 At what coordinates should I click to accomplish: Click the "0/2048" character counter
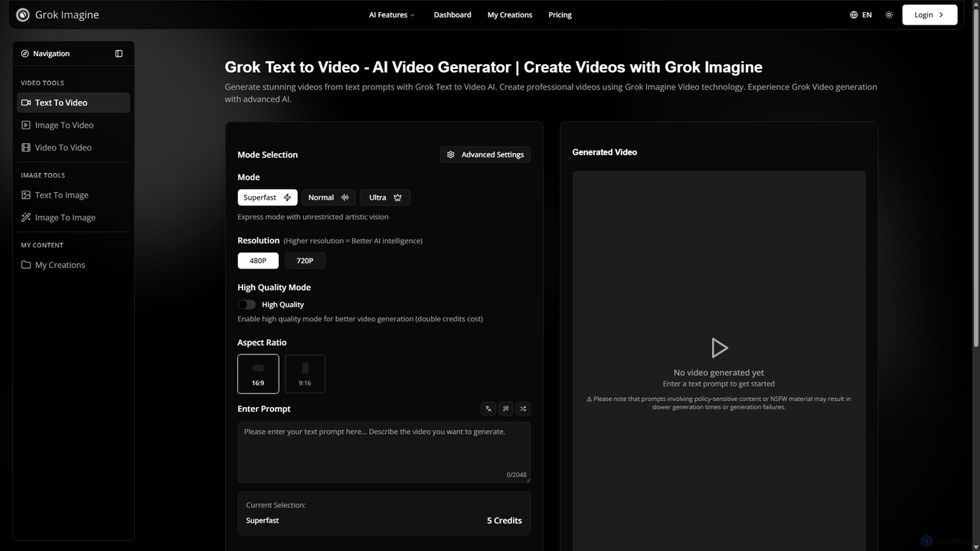516,474
